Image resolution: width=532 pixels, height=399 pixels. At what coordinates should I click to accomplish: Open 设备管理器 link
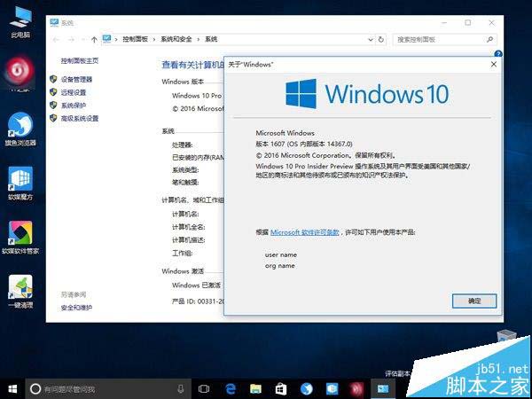(76, 80)
